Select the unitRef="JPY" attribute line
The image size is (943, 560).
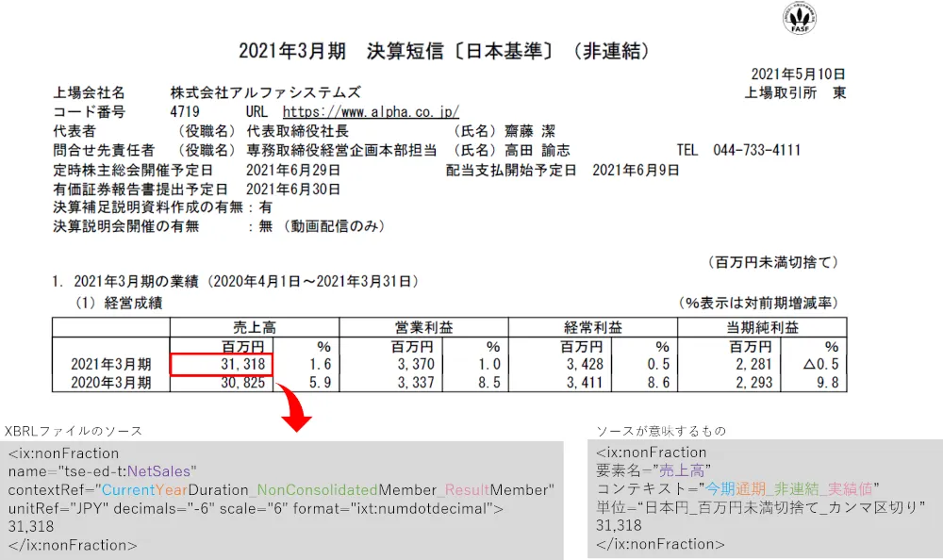pos(256,509)
